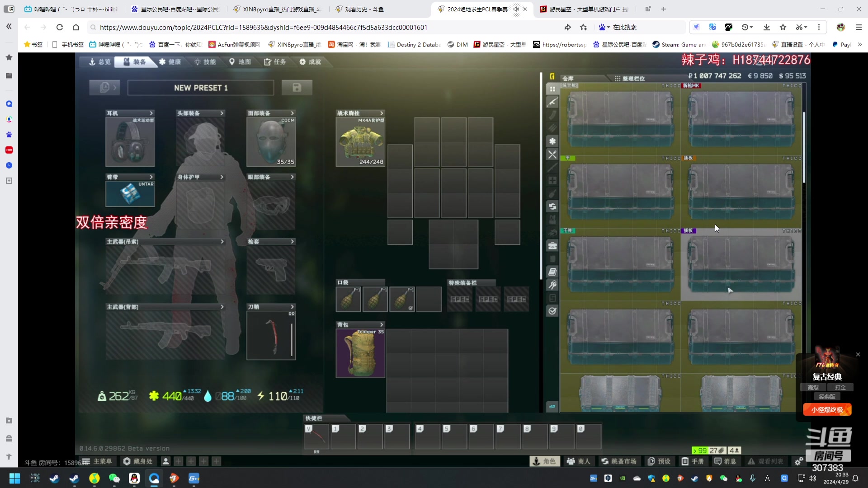This screenshot has height=488, width=868.
Task: Expand the 眼部装备 eyewear slot arrow
Action: click(x=292, y=177)
